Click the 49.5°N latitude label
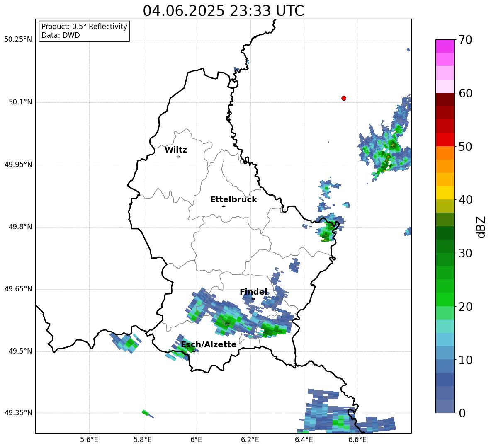 point(20,351)
